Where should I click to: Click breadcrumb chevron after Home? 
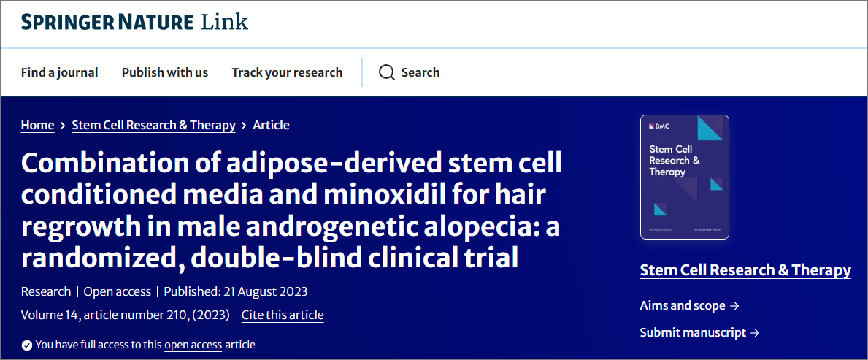[x=64, y=126]
